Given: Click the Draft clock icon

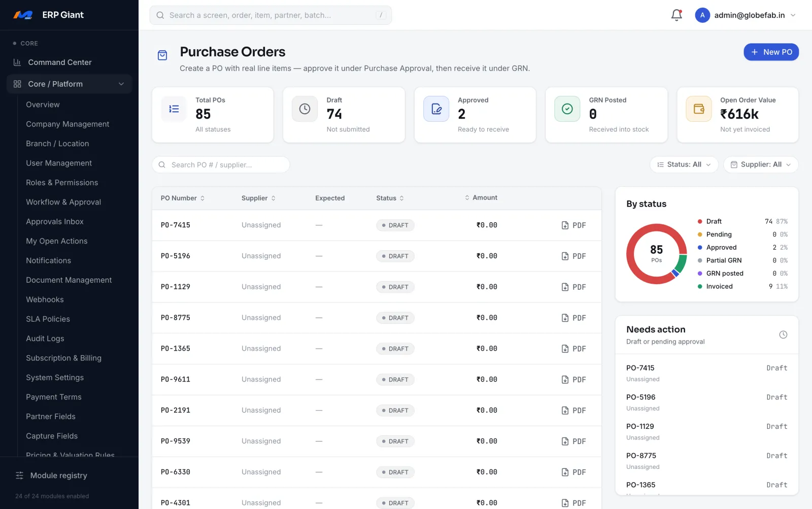Looking at the screenshot, I should tap(305, 109).
